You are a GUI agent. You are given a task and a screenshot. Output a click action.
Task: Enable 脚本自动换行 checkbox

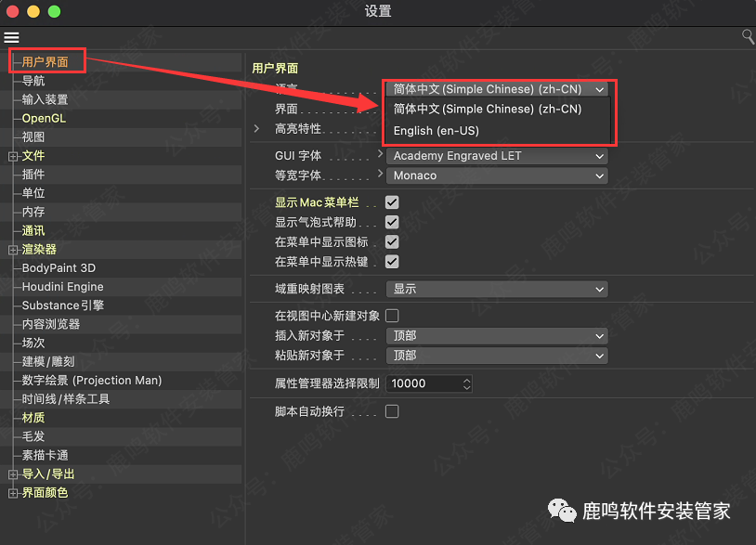coord(392,411)
